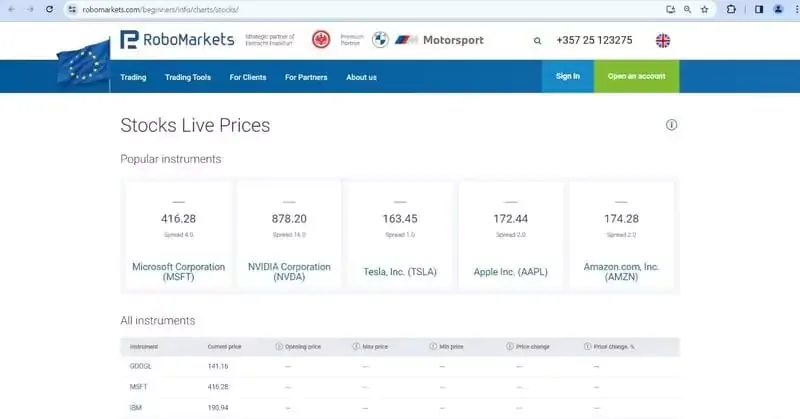Toggle the browser side panel icon
The height and width of the screenshot is (419, 800).
(759, 9)
